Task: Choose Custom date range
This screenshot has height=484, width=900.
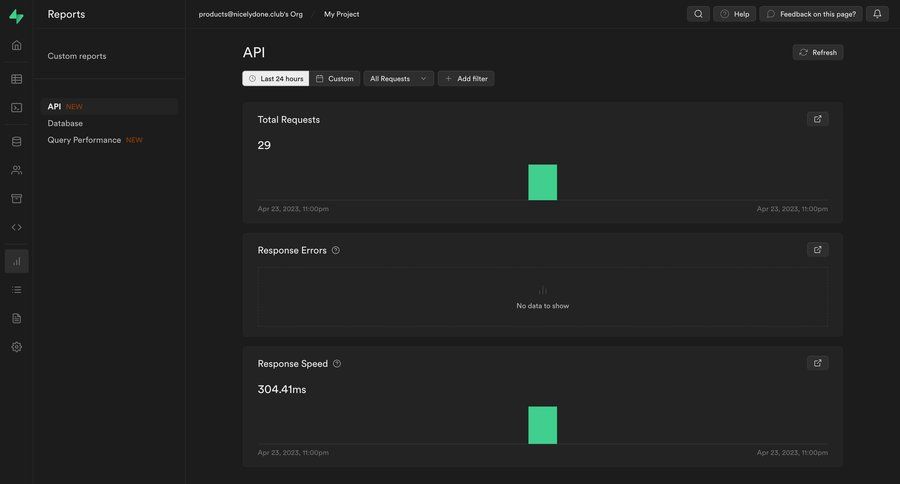Action: click(x=335, y=79)
